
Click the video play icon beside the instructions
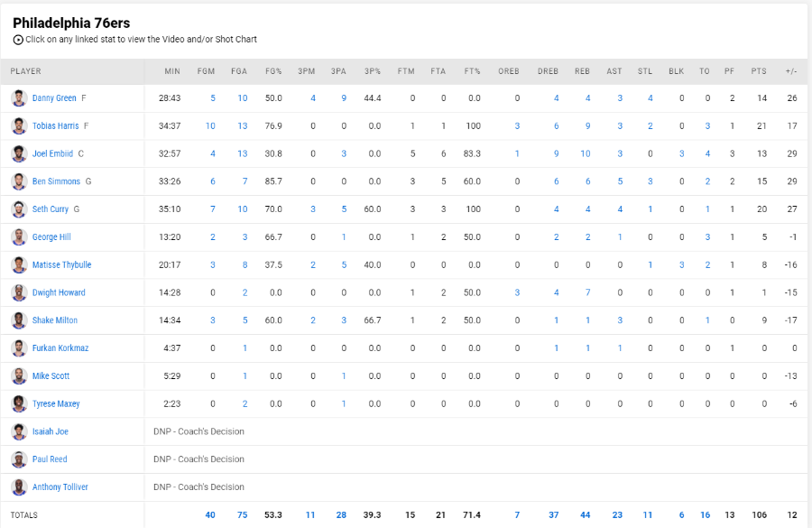click(x=18, y=40)
